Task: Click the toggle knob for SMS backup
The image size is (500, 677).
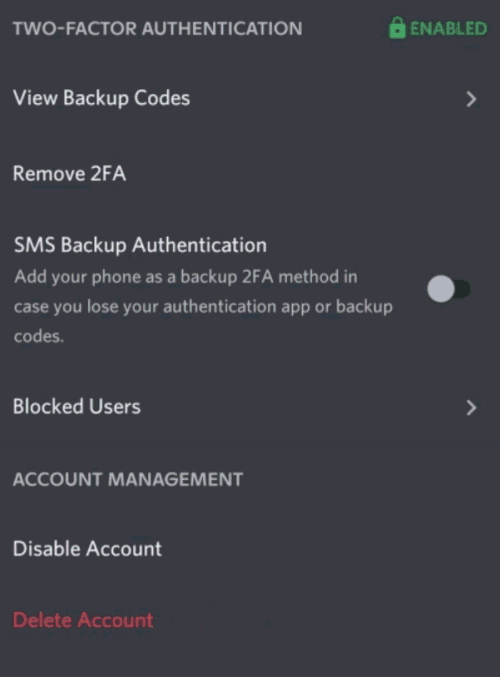Action: [441, 289]
